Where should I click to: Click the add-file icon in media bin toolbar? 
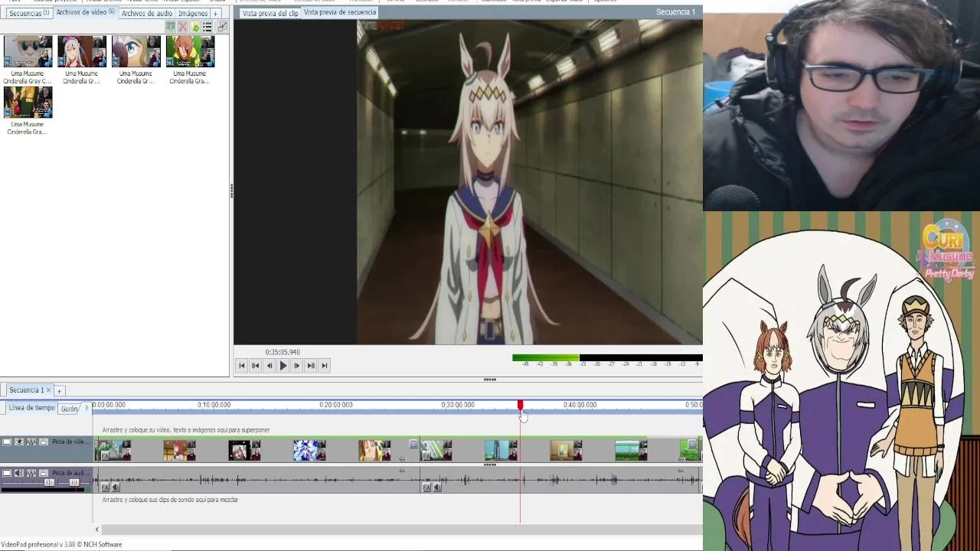click(x=195, y=27)
